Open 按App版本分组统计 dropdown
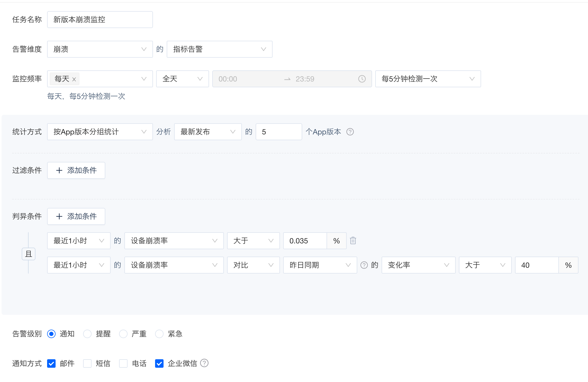Image resolution: width=588 pixels, height=382 pixels. 100,132
